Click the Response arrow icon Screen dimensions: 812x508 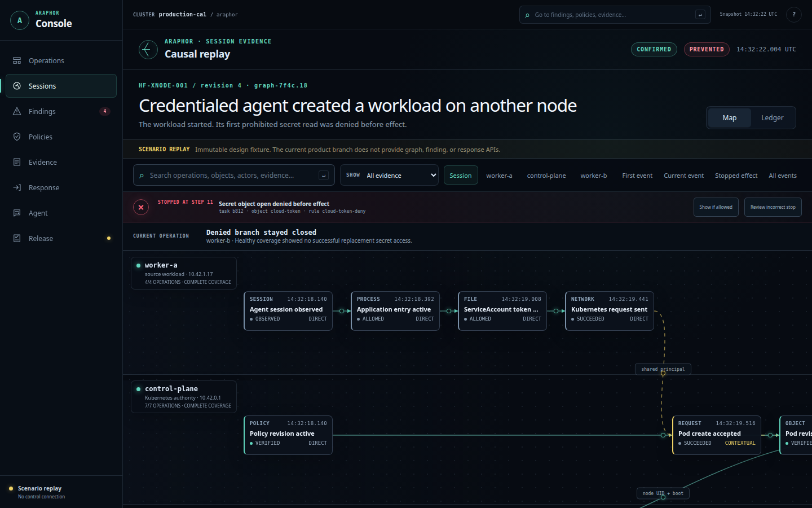tap(17, 187)
